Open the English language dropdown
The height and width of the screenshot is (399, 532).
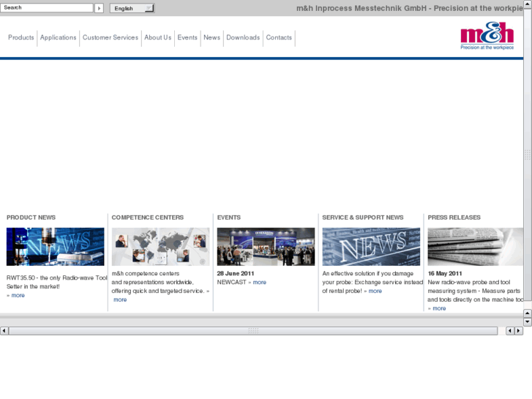[132, 8]
